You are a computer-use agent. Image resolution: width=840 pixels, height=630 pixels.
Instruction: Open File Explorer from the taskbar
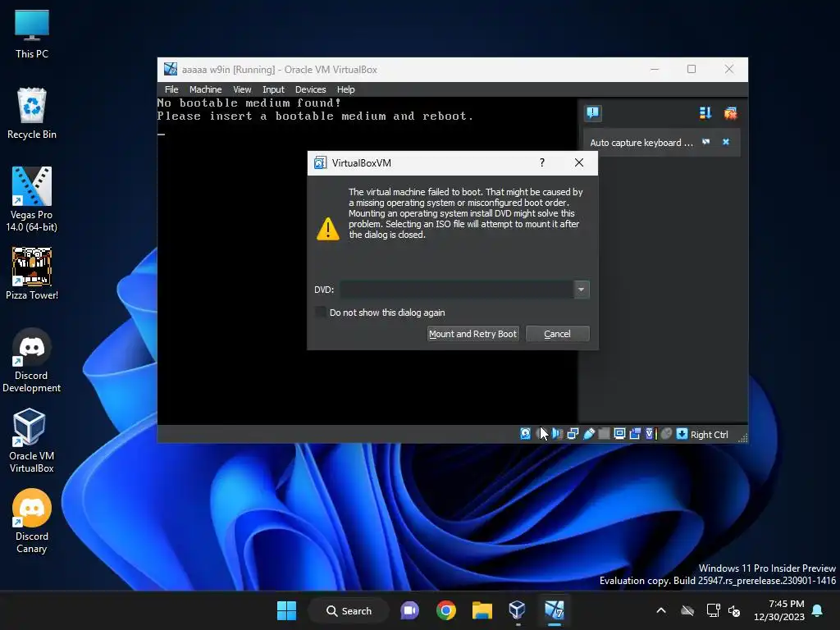click(482, 610)
